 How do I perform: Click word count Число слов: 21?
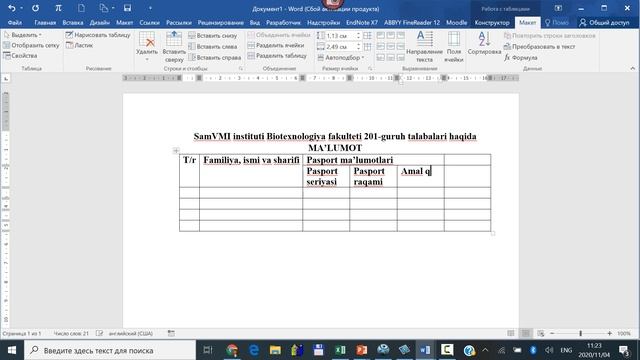[71, 333]
